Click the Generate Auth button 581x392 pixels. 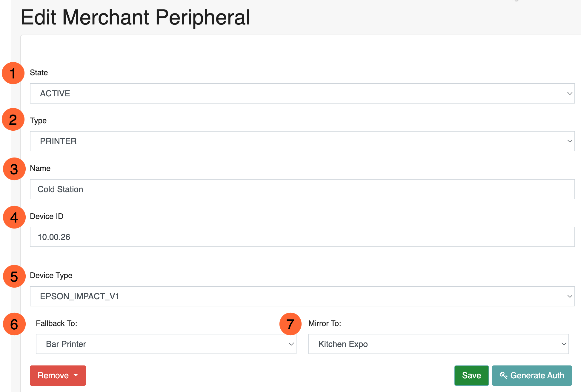point(532,375)
